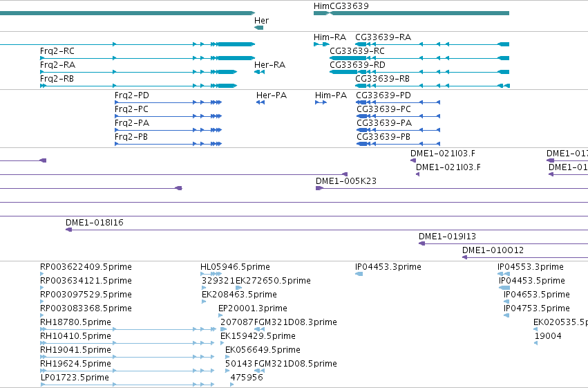The width and height of the screenshot is (588, 388).
Task: Select the IP04653.5prime EST label
Action: (537, 295)
